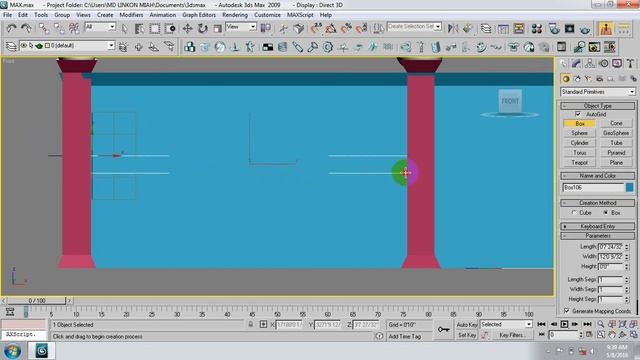Toggle Generate Mapping Coords checkbox
This screenshot has height=360, width=640.
pos(567,311)
